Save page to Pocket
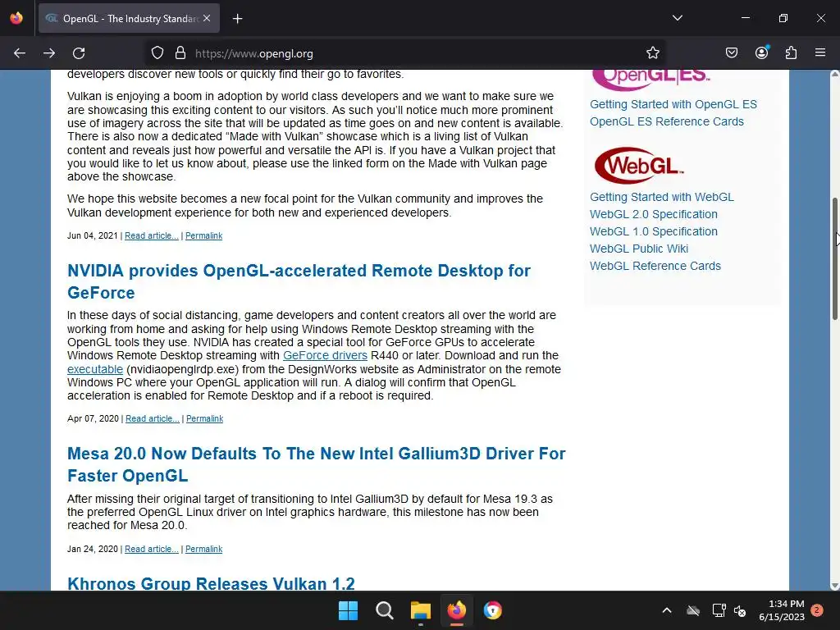Screen dimensions: 840x630 tap(731, 53)
